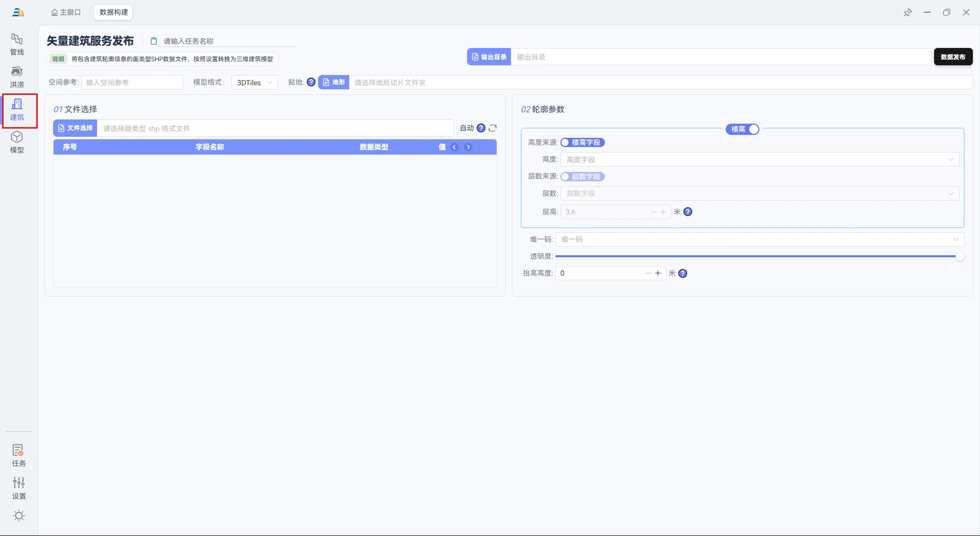
Task: Toggle the 楼高字段 height source switch
Action: tap(582, 142)
